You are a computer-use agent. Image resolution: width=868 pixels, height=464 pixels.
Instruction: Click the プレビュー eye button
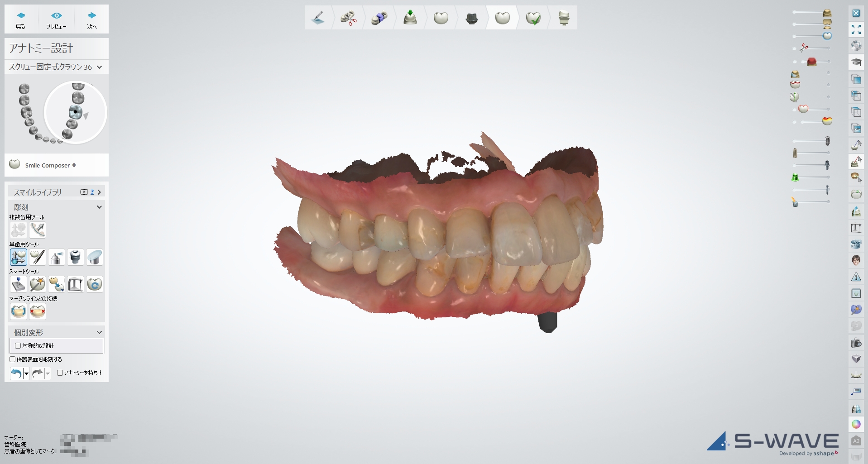point(56,19)
